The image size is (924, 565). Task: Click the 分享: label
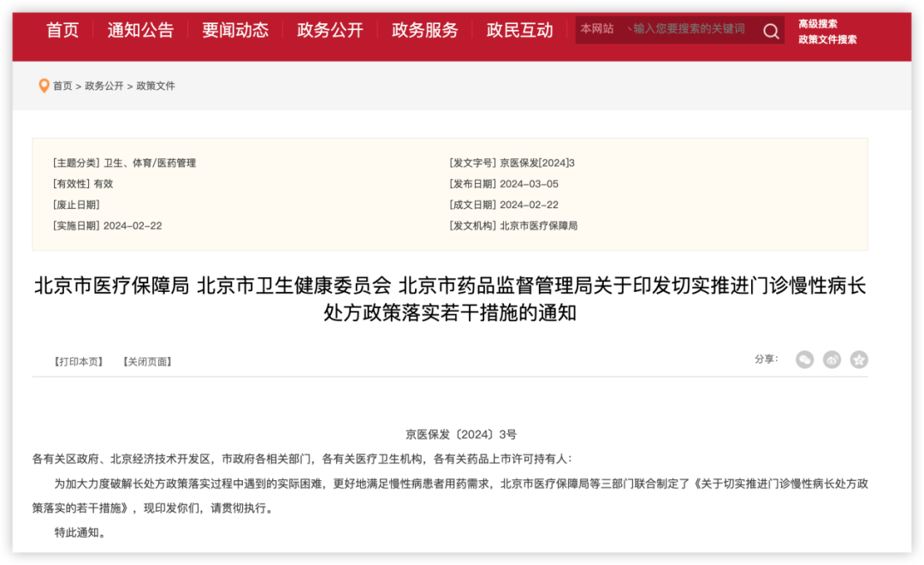click(x=766, y=359)
